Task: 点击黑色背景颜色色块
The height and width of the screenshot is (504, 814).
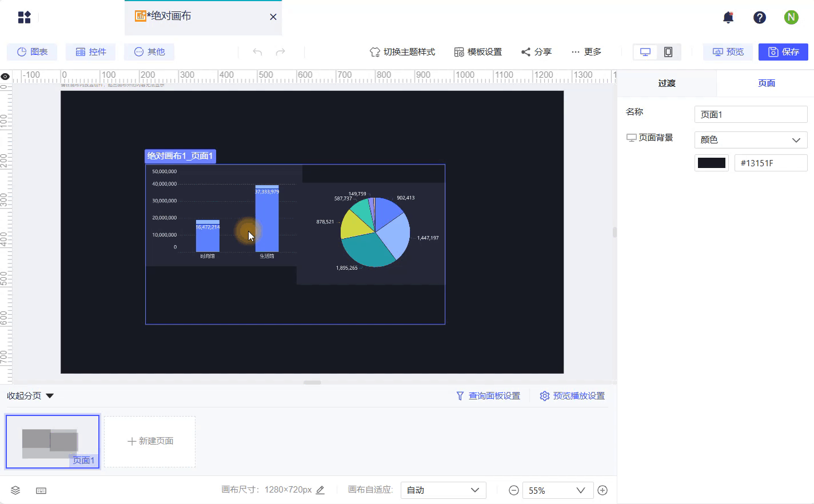Action: point(711,162)
